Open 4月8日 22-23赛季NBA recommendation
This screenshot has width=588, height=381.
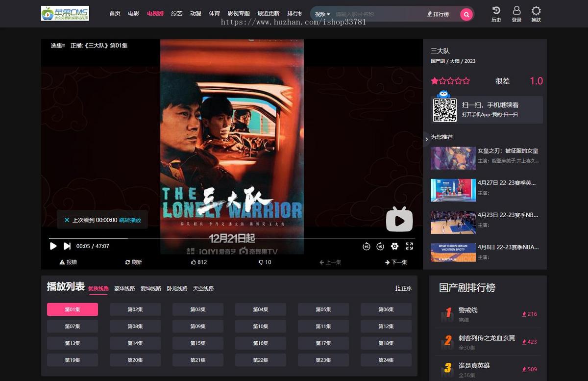pos(508,247)
